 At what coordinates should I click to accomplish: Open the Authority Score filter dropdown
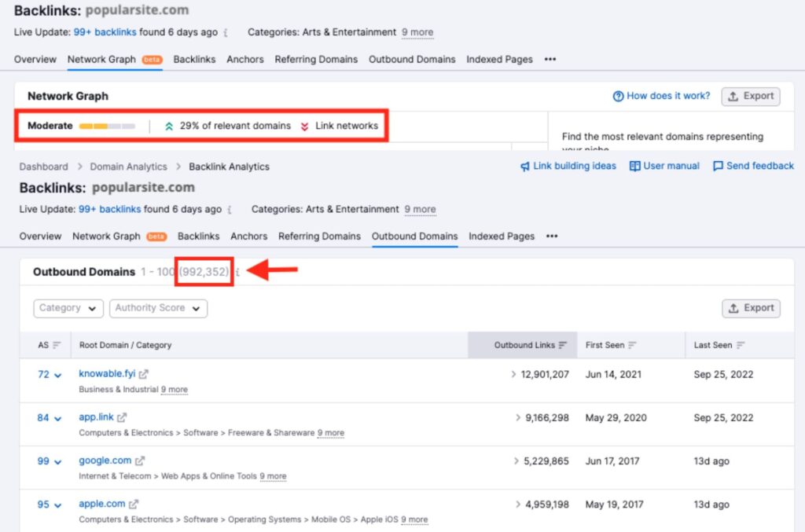(158, 309)
